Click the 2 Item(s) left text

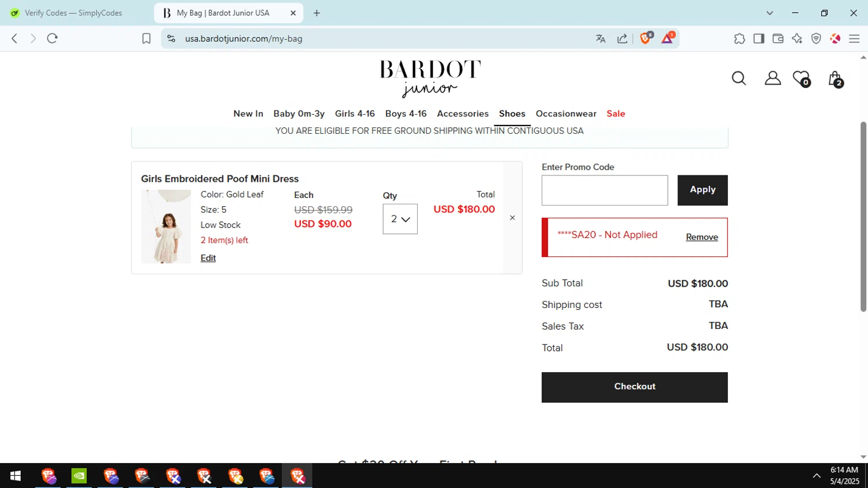click(225, 240)
